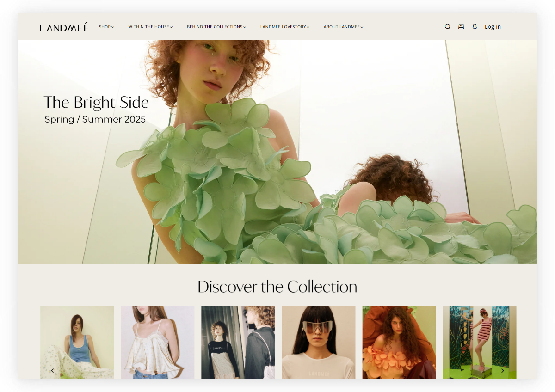The height and width of the screenshot is (392, 555).
Task: Expand the SHOP dropdown
Action: coord(106,26)
